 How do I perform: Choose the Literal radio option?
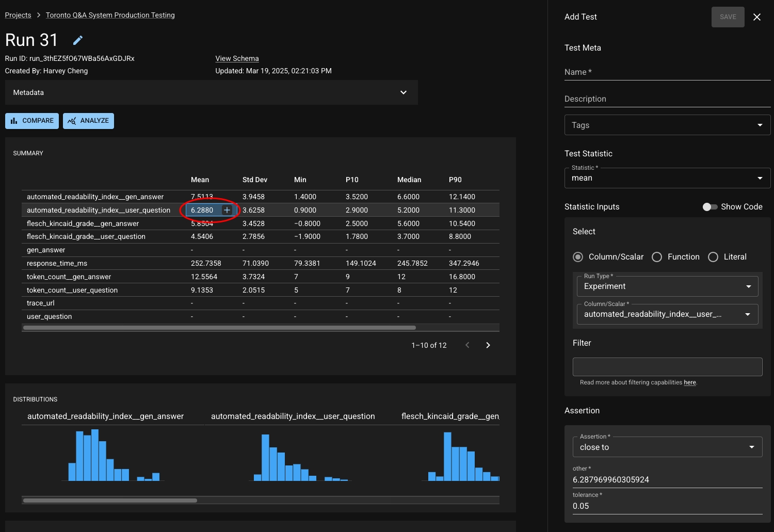(713, 257)
